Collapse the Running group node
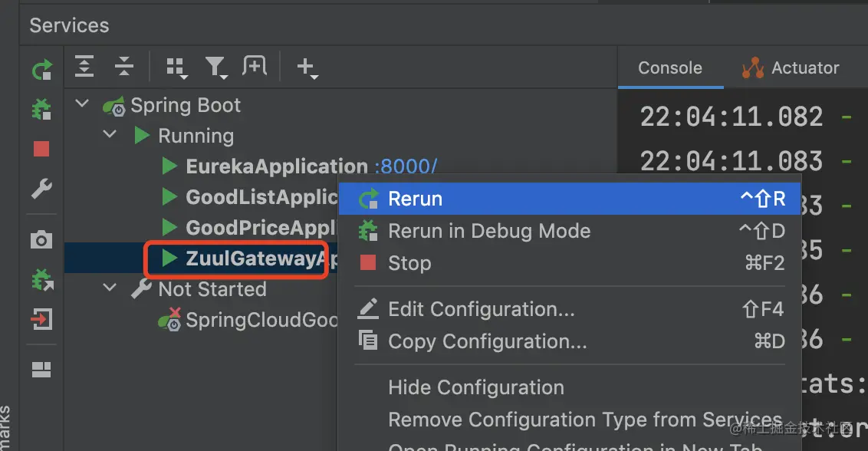Viewport: 868px width, 451px height. click(x=110, y=136)
